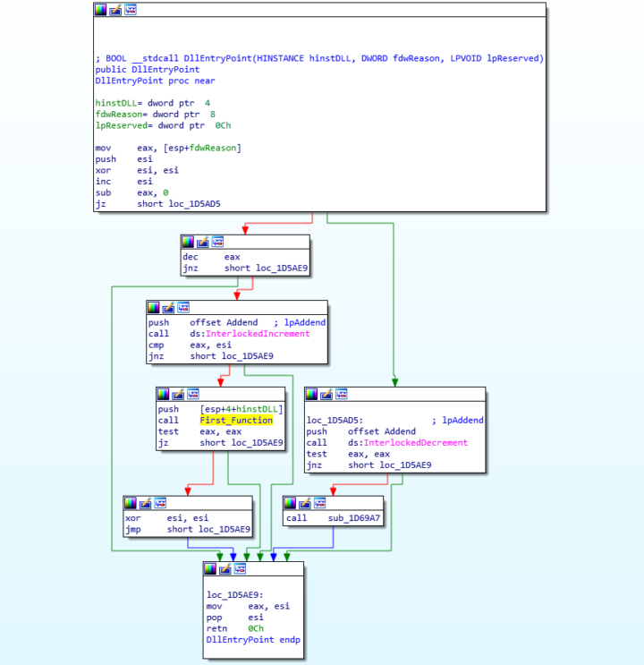Click the 'sub eax, 0' instruction
Image resolution: width=644 pixels, height=665 pixels.
tap(131, 193)
